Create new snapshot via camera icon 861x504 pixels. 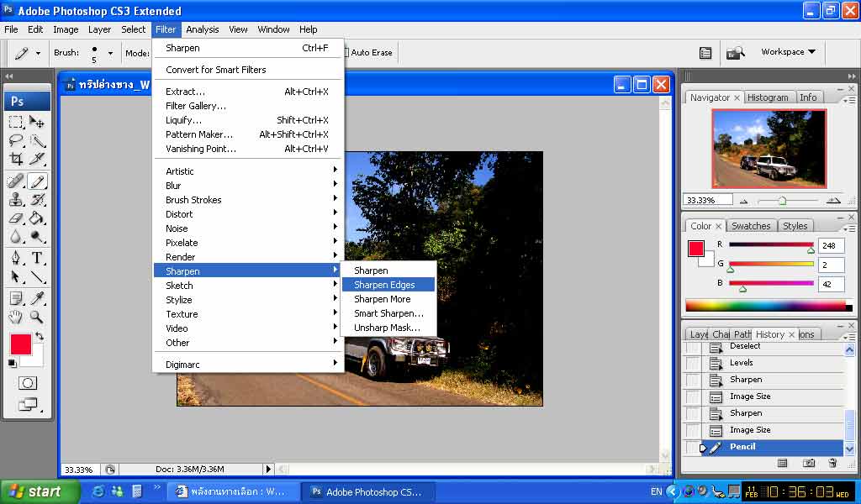[x=808, y=463]
